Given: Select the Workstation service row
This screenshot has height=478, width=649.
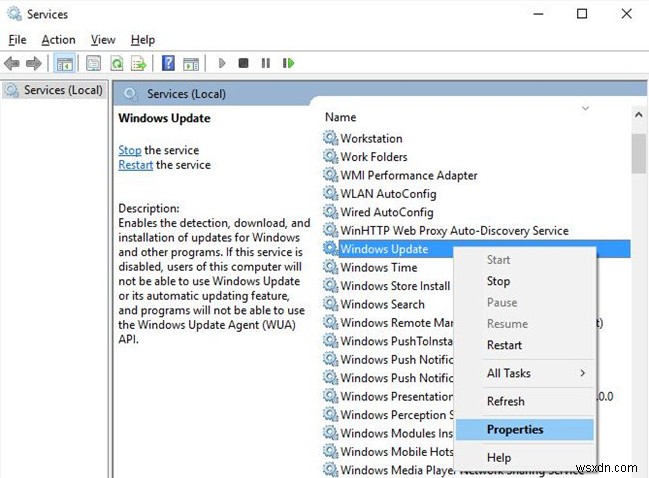Looking at the screenshot, I should (371, 138).
